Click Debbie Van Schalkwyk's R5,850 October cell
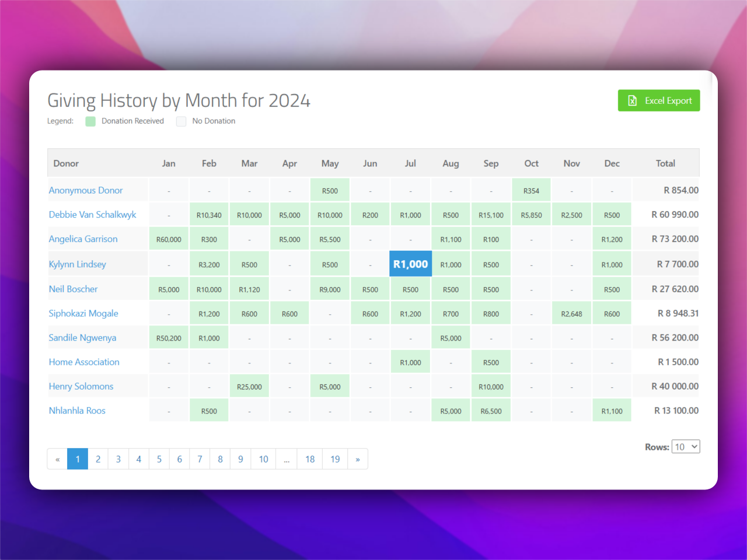Viewport: 747px width, 560px height. [x=531, y=215]
